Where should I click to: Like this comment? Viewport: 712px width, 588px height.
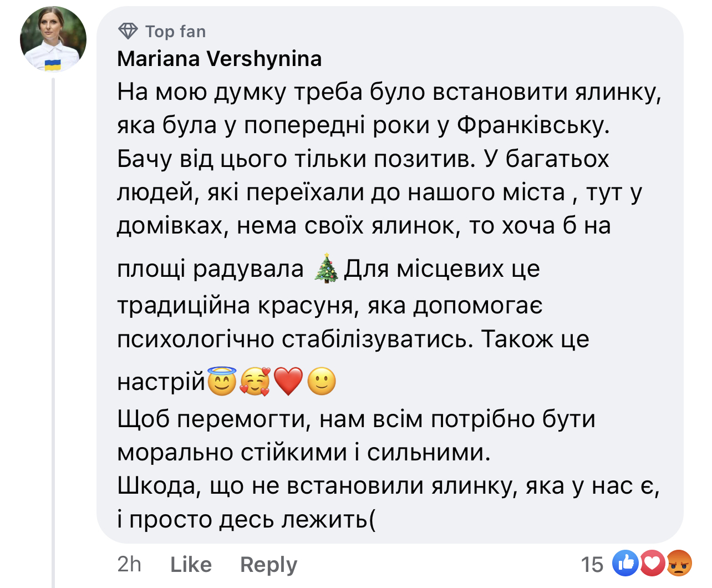click(191, 564)
